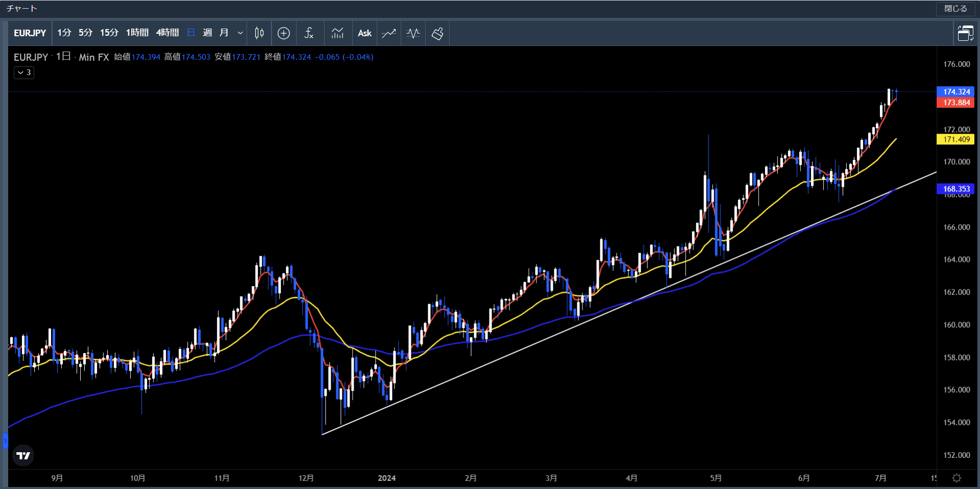Click the 160.000 price axis label

coord(957,325)
